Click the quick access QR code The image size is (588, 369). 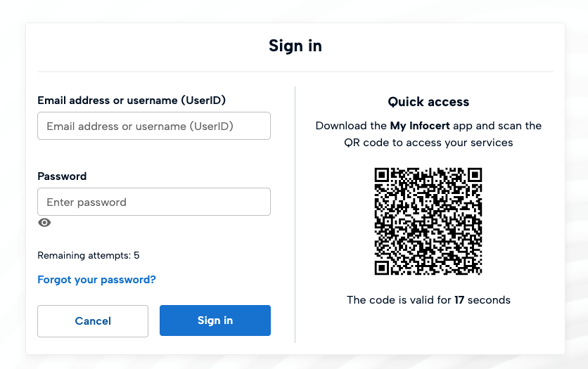click(428, 221)
